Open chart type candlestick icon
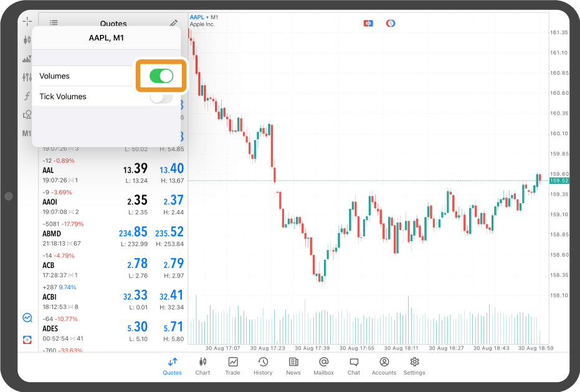This screenshot has width=580, height=392. coord(27,40)
